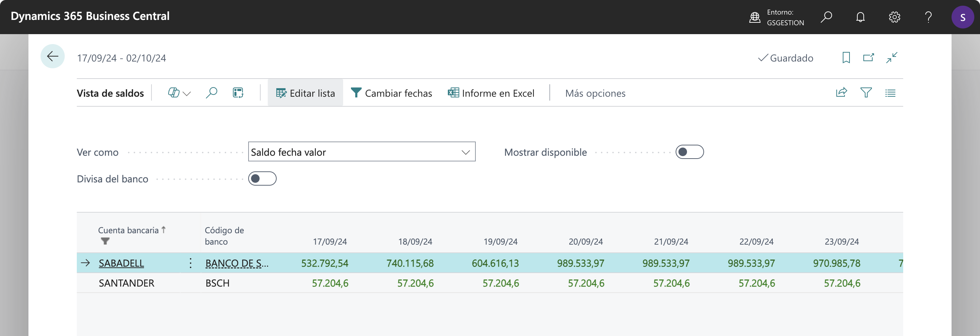
Task: Sort by Cuenta bancaria column header
Action: (x=129, y=230)
